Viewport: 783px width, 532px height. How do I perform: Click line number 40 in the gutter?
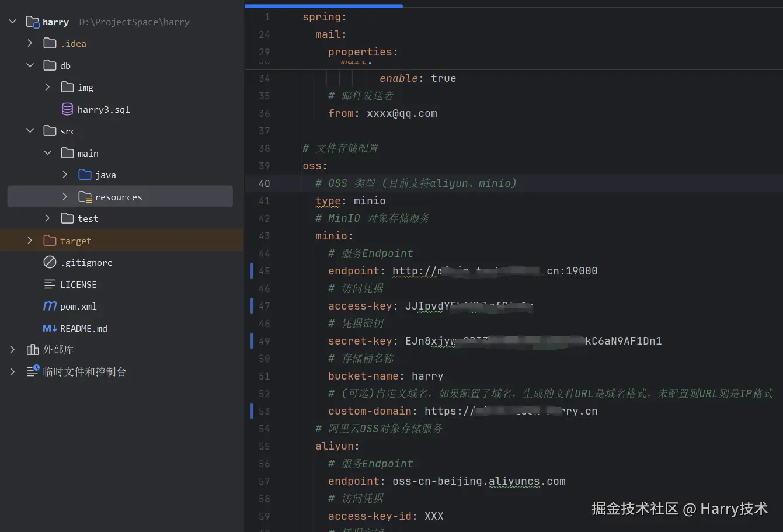[x=265, y=183]
